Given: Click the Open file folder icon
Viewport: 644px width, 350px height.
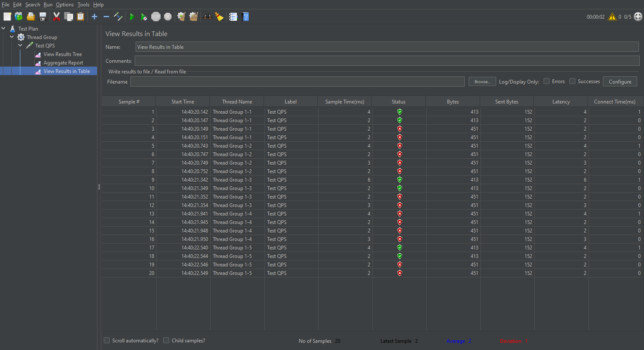Looking at the screenshot, I should pos(31,17).
